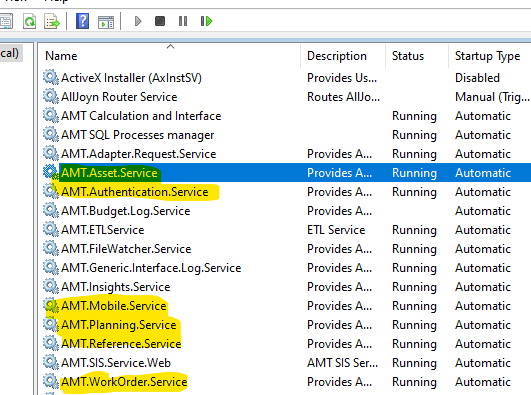Click Running status of AMT.WorkOrder.Service
Screen dimensions: 531x395
tap(414, 382)
